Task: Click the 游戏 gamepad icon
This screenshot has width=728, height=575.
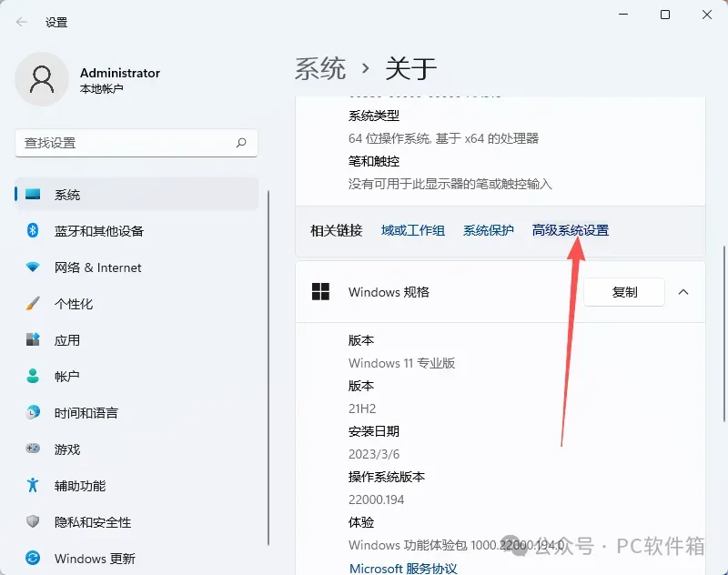Action: coord(33,449)
